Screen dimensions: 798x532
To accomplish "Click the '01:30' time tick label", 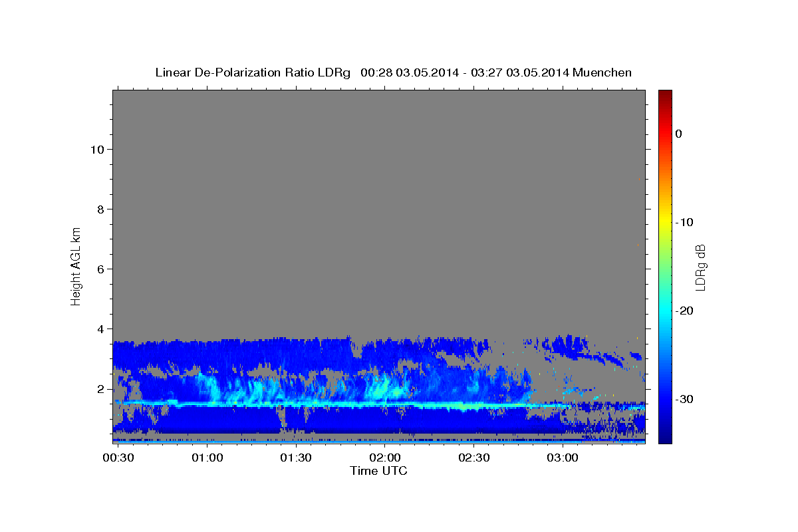I will 295,458.
